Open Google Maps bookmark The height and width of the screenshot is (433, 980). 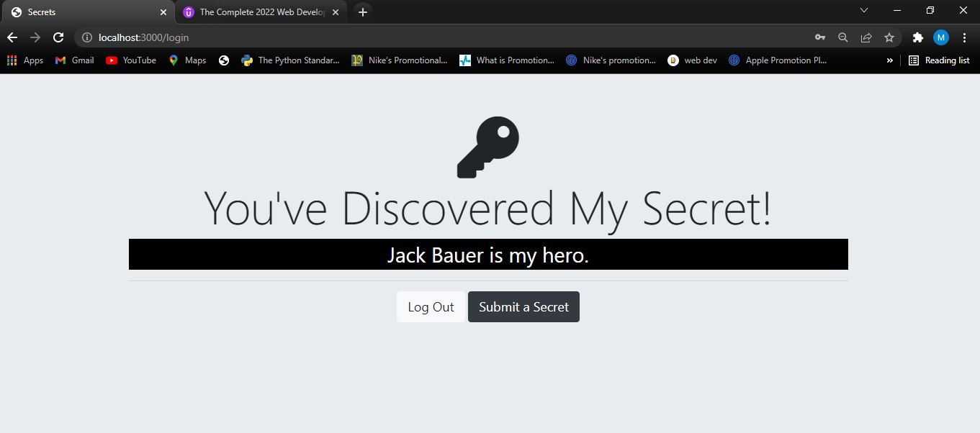186,60
